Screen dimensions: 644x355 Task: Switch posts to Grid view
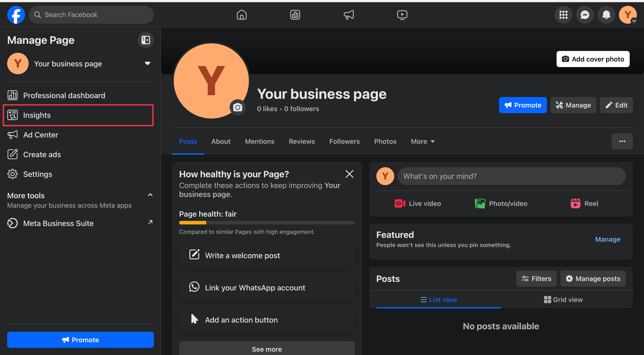(563, 300)
